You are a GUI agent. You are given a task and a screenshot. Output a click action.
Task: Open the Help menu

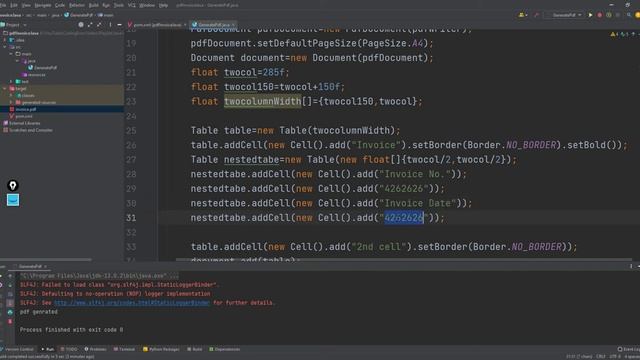coord(163,5)
